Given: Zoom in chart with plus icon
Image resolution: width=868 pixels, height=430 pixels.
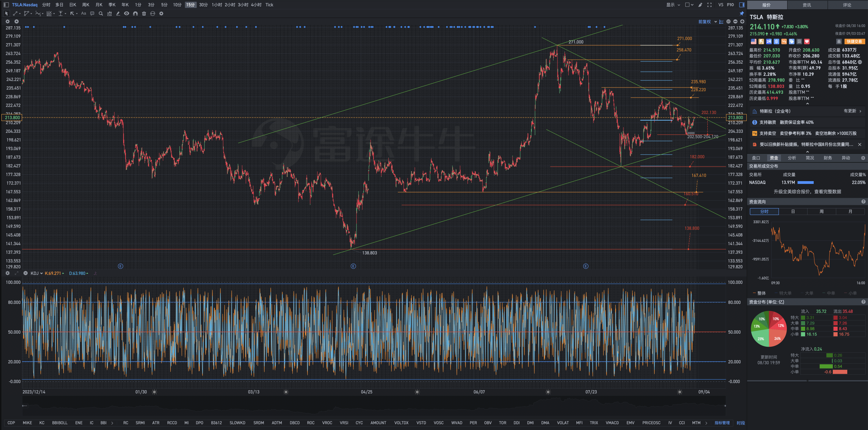Looking at the screenshot, I should tap(742, 21).
